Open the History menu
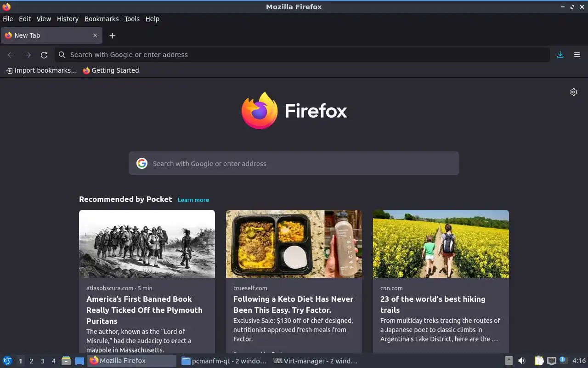This screenshot has width=588, height=368. coord(68,19)
